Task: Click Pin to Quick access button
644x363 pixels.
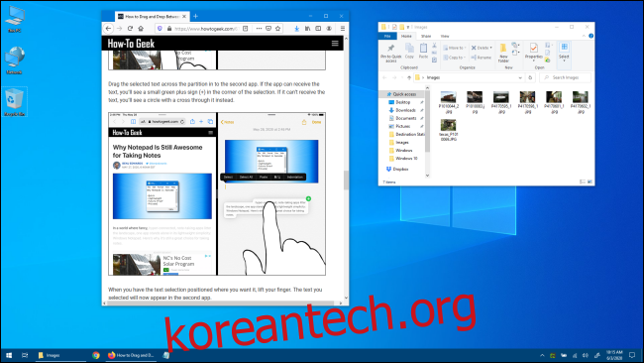Action: pos(391,53)
